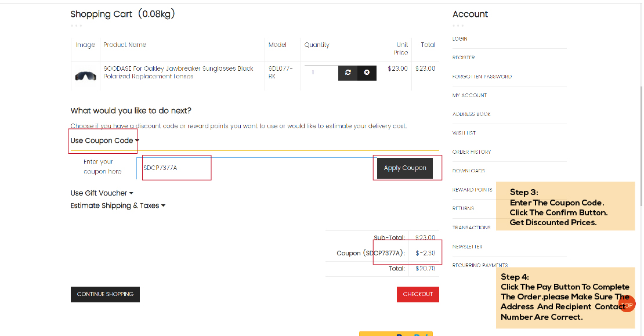
Task: Go to Login in Account menu
Action: click(460, 39)
